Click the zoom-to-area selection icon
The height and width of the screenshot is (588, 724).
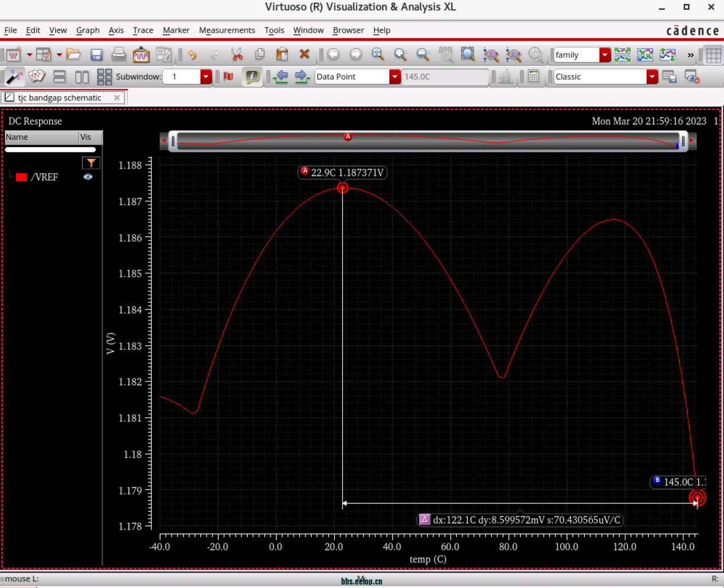[468, 54]
